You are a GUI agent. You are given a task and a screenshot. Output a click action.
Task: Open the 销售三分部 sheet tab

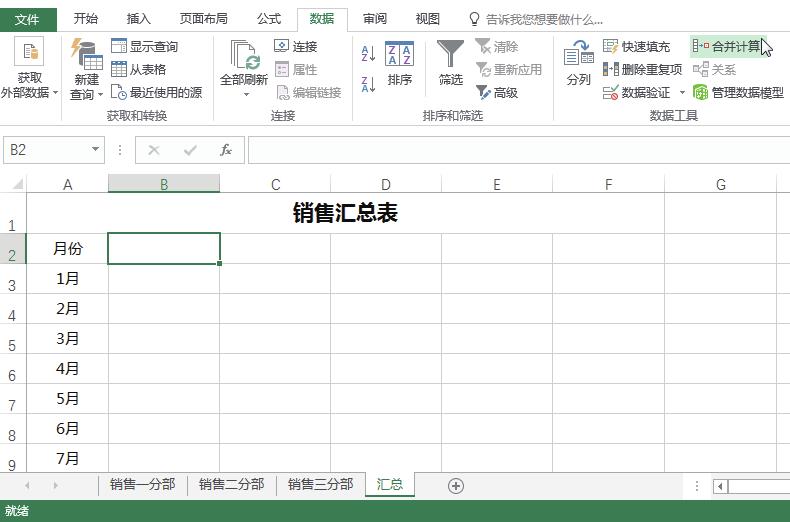coord(320,484)
